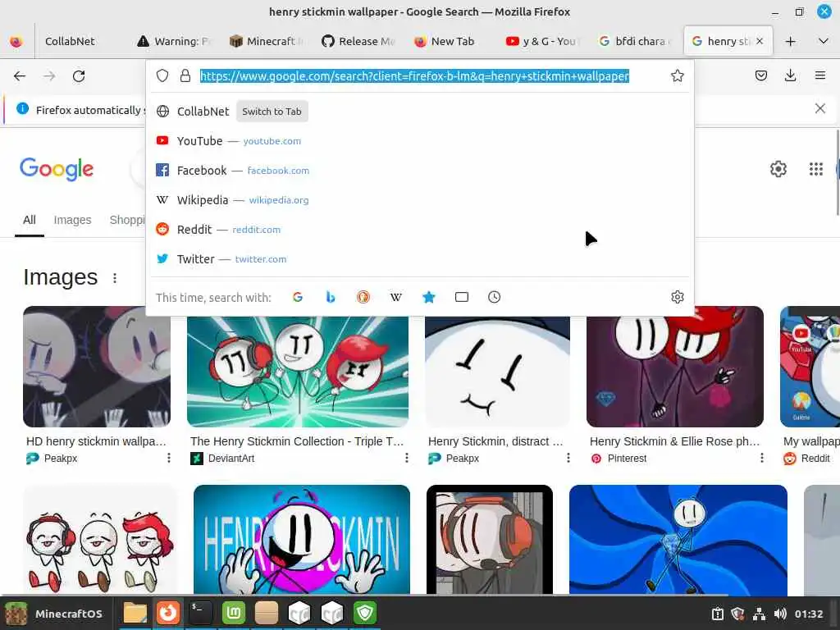Switch to the New Tab tab

coord(450,41)
